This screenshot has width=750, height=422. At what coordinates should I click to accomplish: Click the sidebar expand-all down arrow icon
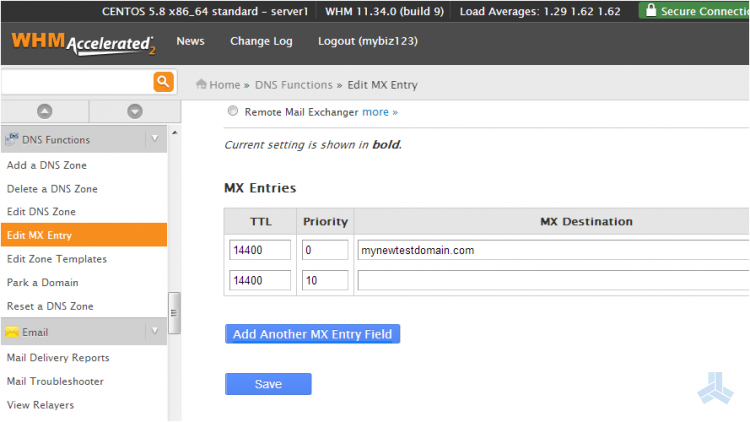coord(135,111)
